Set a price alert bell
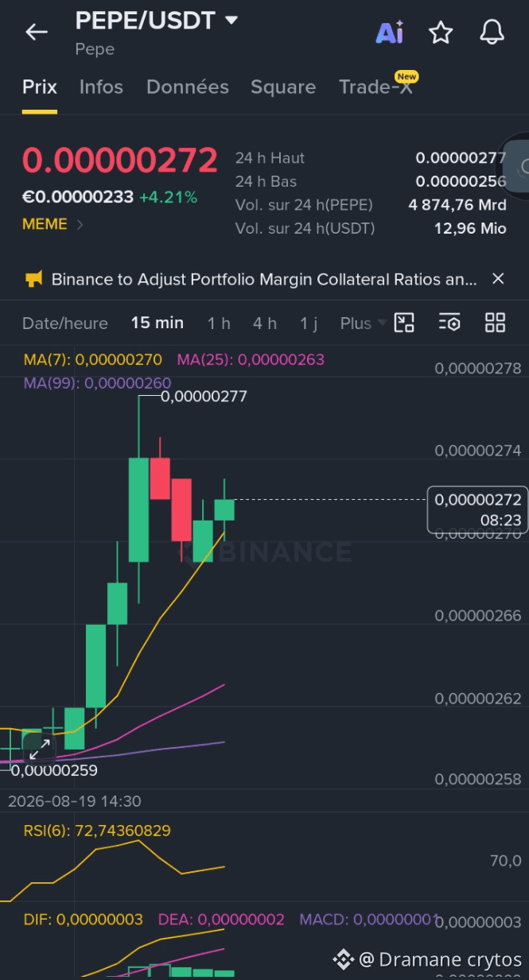529x980 pixels. [492, 33]
